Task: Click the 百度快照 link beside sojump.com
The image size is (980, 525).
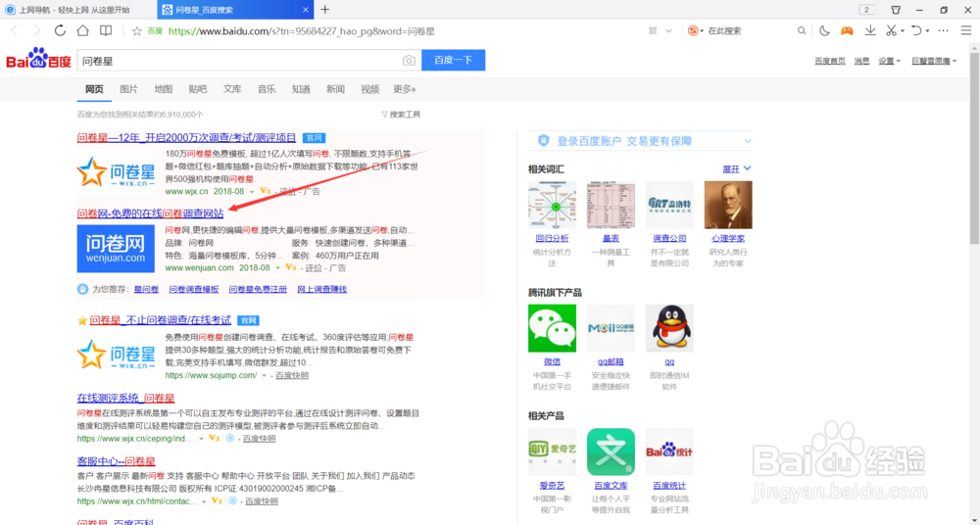Action: click(292, 375)
